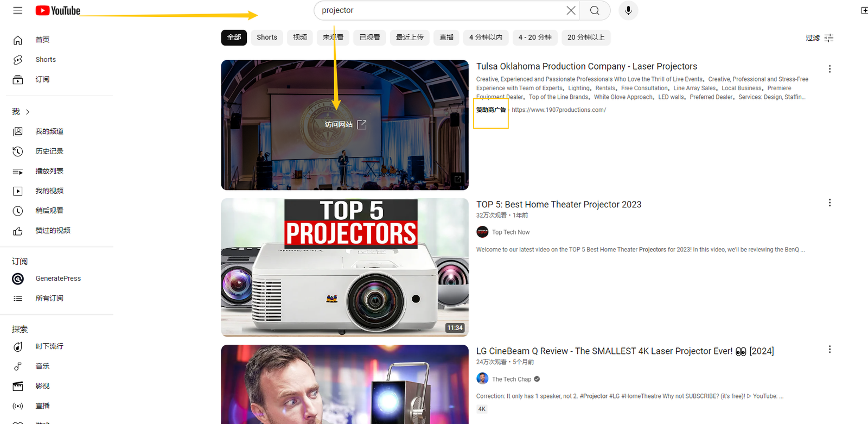Open the 过滤 filter options
Screen dimensions: 868x424
point(819,38)
